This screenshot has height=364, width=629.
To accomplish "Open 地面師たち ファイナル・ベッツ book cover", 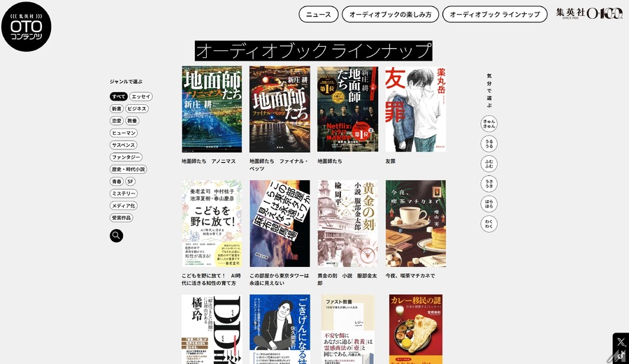I will pyautogui.click(x=280, y=109).
